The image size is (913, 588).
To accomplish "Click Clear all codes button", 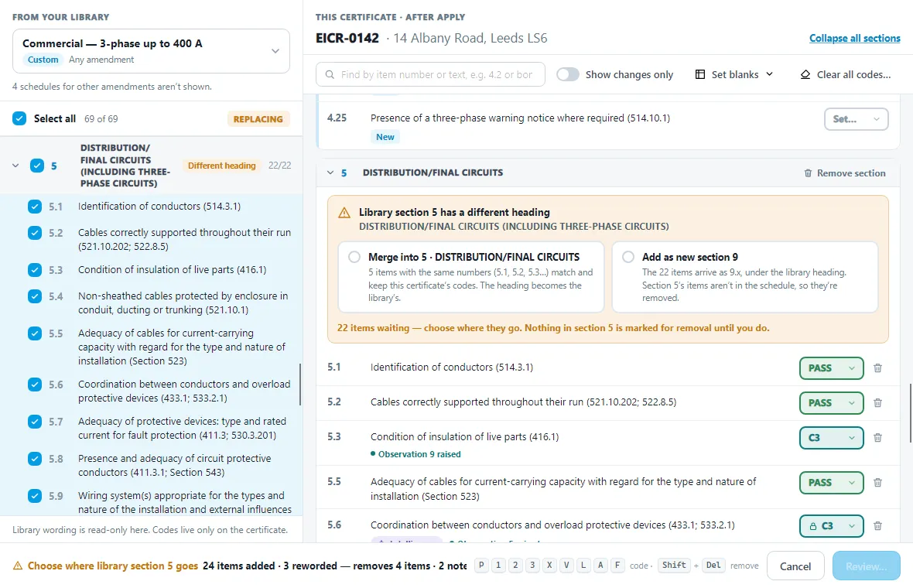I will click(x=846, y=74).
